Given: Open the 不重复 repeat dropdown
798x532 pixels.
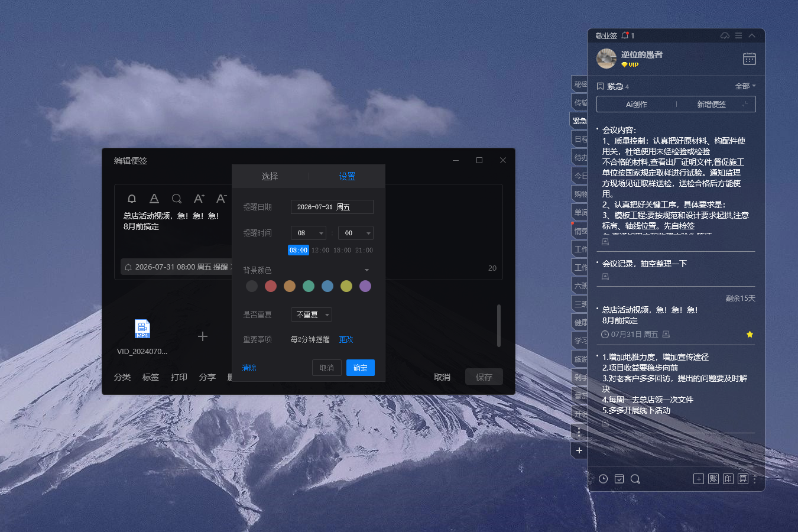Looking at the screenshot, I should click(312, 314).
